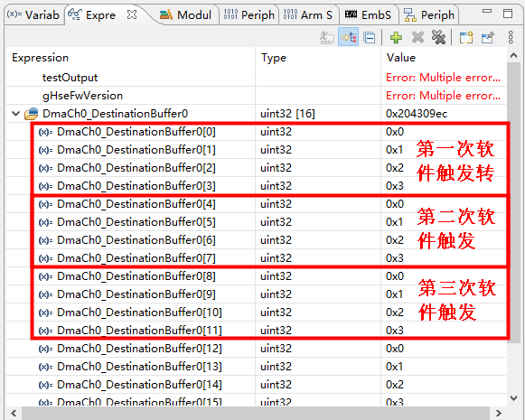Click the 0x1 value of DmaCh0_DestinationBuffer0[13]
This screenshot has height=420, width=525.
click(394, 367)
